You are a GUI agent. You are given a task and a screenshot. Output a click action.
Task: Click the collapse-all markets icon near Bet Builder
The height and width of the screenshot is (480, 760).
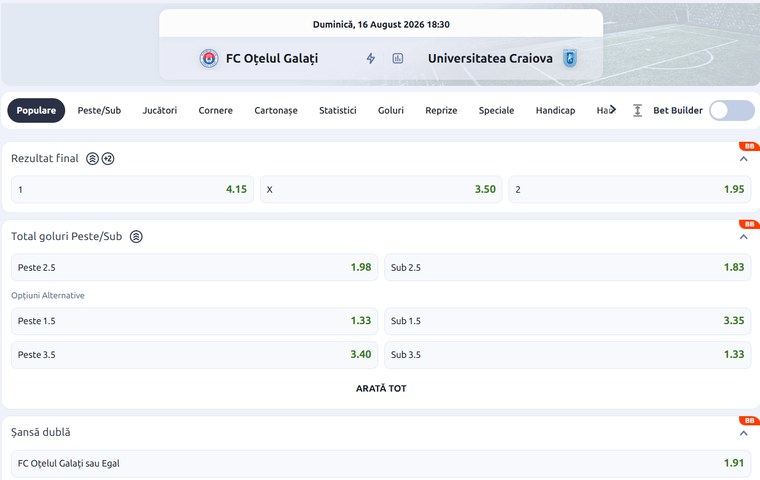[x=637, y=111]
